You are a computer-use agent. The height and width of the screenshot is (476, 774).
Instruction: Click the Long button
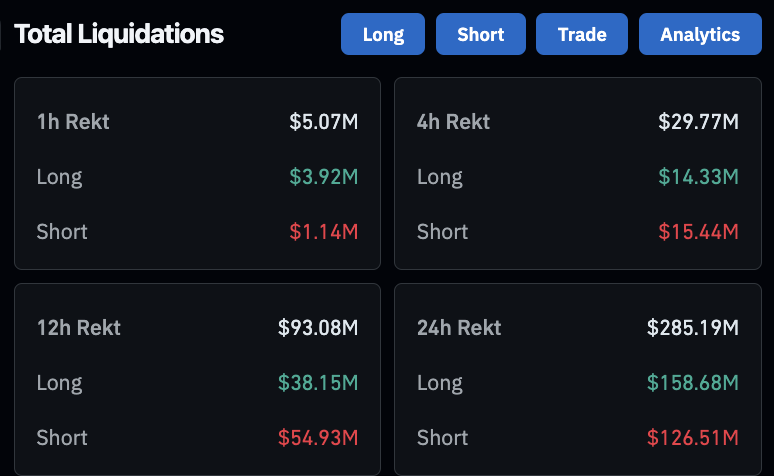click(x=383, y=34)
